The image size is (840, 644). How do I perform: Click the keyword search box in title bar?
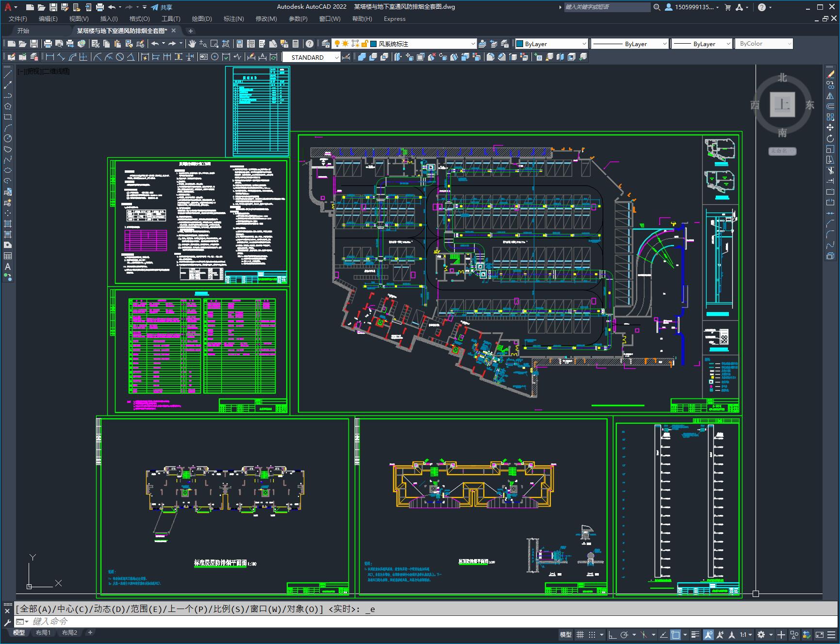pos(607,7)
